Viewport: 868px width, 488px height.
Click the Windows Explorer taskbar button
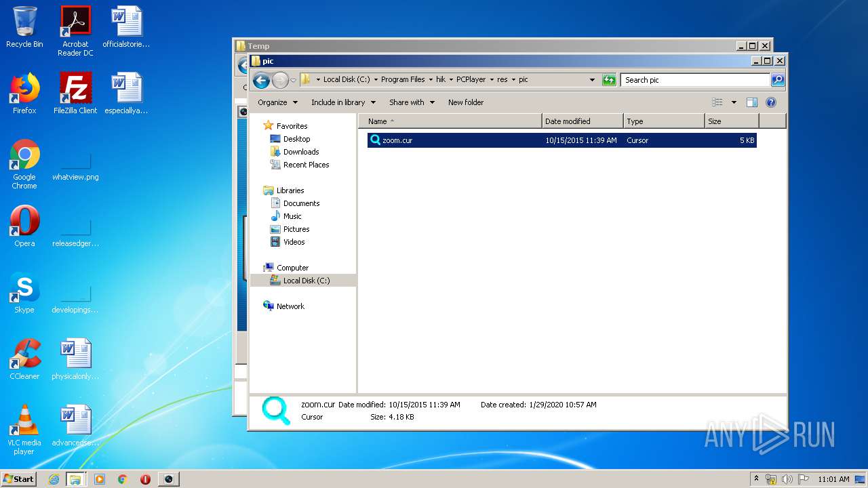coord(75,479)
